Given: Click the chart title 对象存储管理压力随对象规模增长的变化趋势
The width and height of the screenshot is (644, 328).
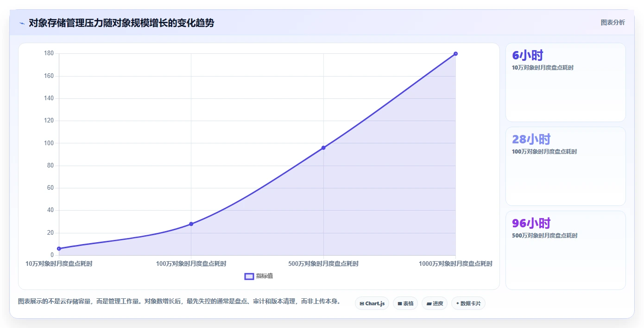Looking at the screenshot, I should point(121,23).
